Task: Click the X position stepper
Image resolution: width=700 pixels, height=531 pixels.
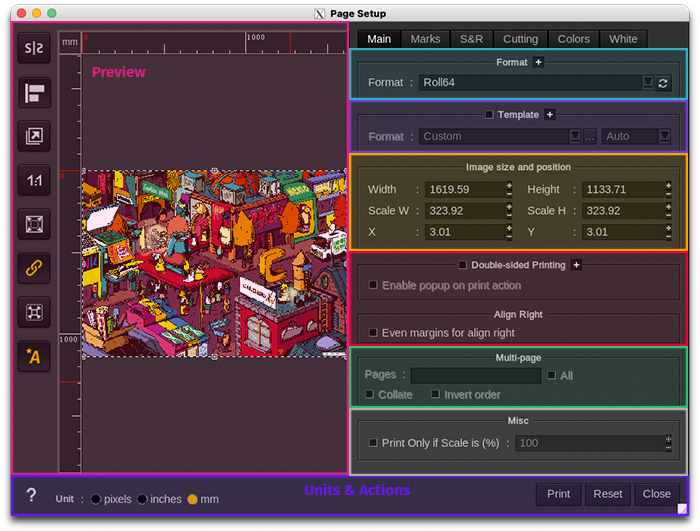Action: coord(509,232)
